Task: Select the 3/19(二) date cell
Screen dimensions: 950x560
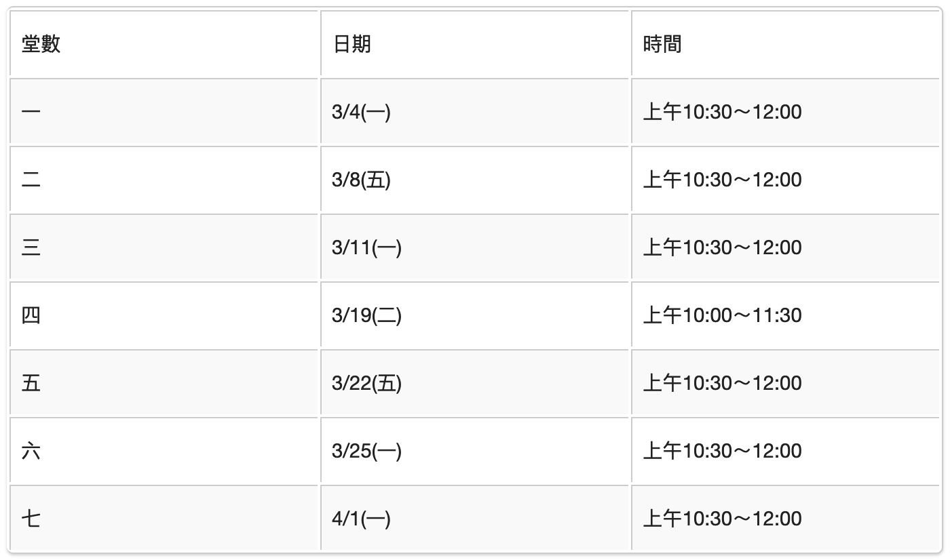Action: click(366, 315)
